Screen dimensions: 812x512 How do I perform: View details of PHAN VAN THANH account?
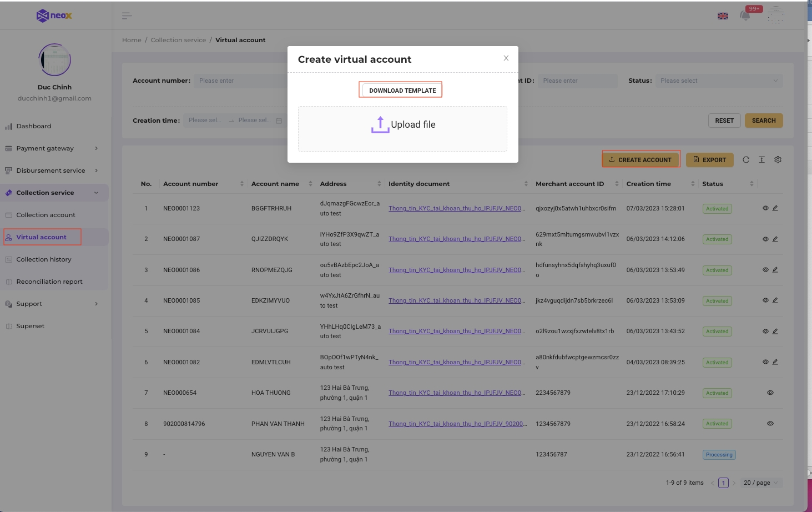(770, 424)
